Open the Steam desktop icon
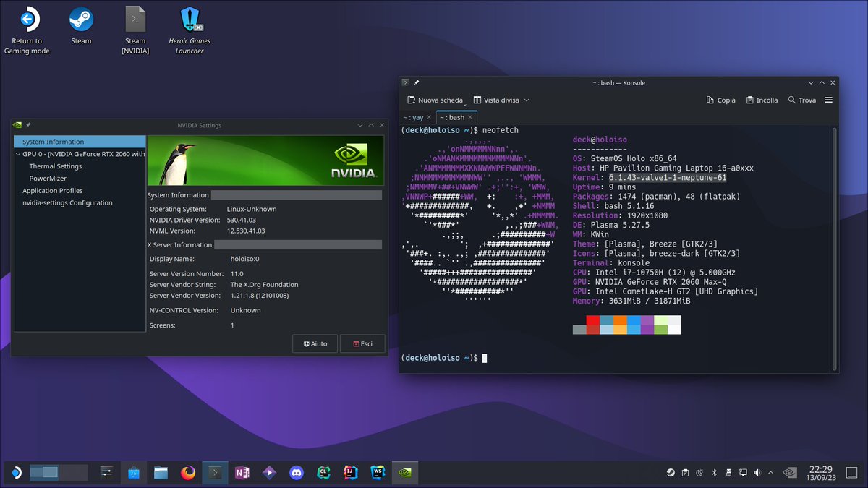This screenshot has height=488, width=868. click(81, 27)
